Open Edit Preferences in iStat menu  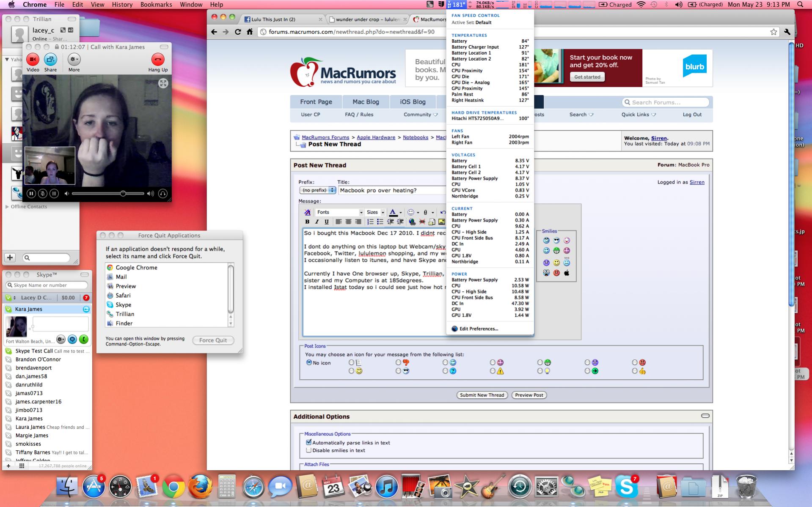pos(479,329)
